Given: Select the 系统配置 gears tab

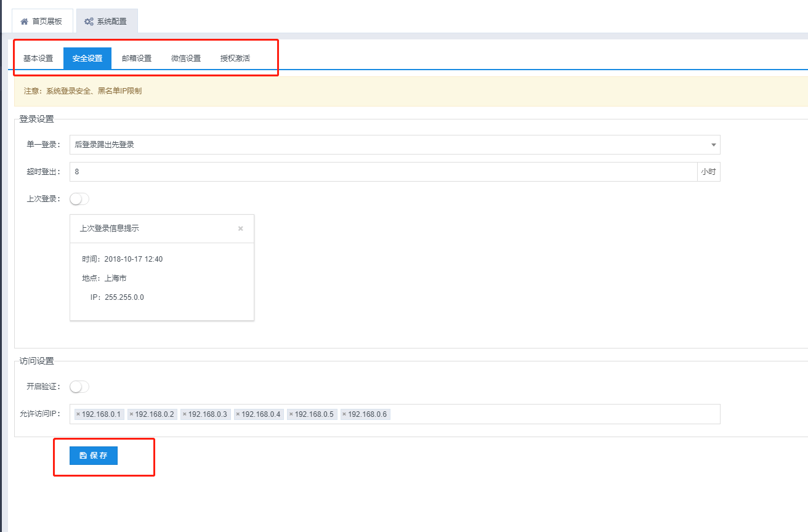Looking at the screenshot, I should click(x=107, y=21).
